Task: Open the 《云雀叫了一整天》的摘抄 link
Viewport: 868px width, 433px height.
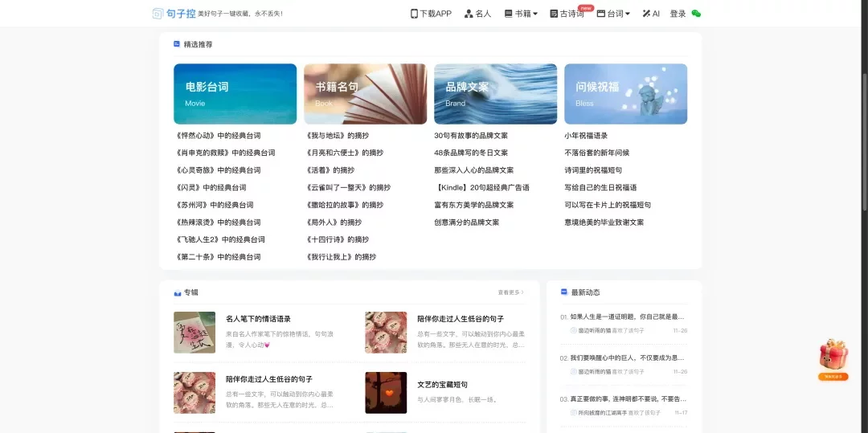Action: pyautogui.click(x=348, y=187)
